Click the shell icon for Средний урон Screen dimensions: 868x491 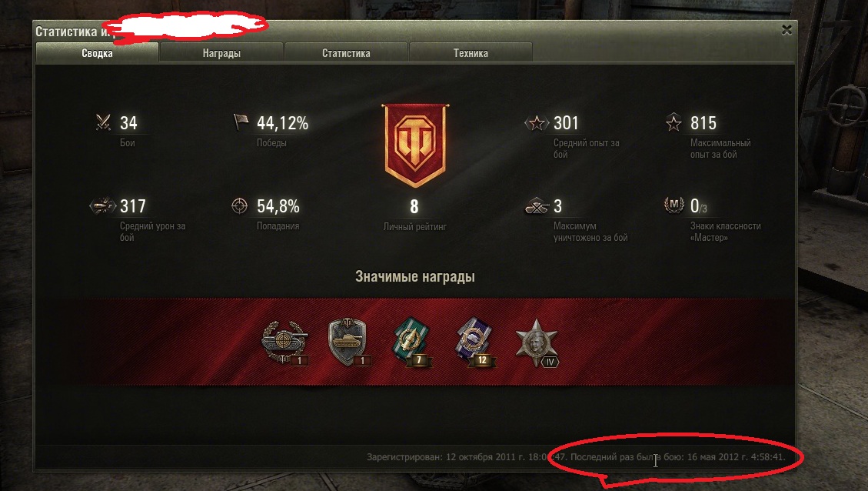coord(102,206)
